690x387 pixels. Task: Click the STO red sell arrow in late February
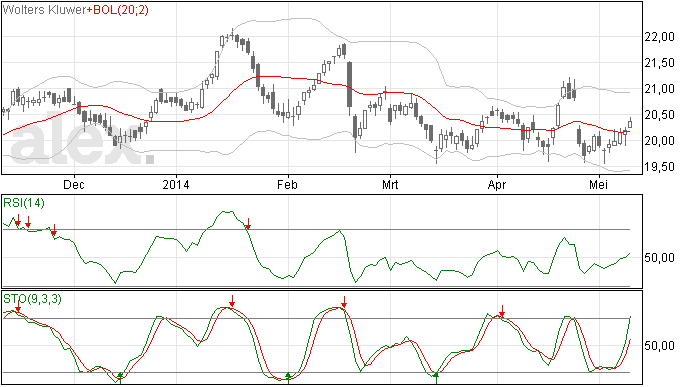click(x=344, y=302)
